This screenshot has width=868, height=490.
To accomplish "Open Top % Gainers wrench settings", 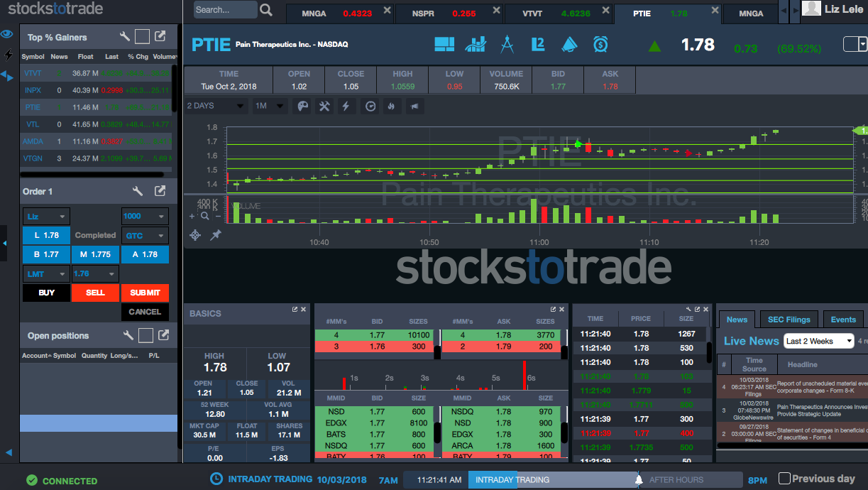I will point(125,37).
